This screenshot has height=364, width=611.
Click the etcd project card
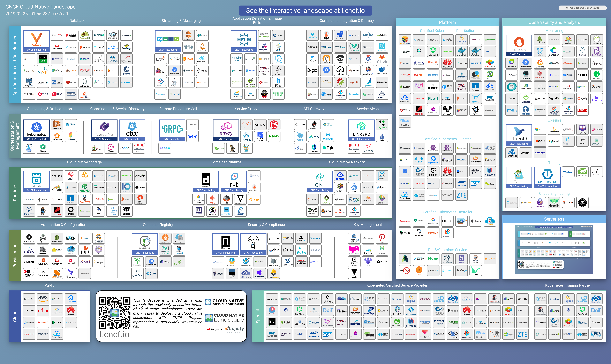pos(132,130)
